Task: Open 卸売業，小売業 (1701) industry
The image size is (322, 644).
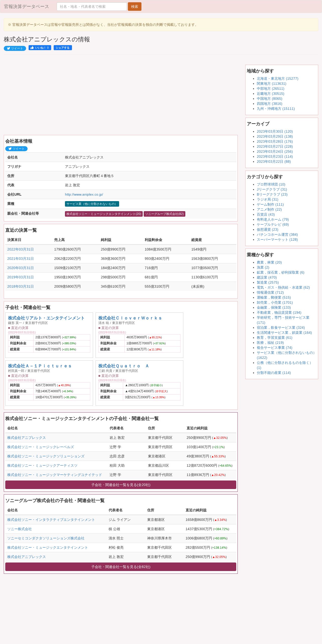Action: point(275,302)
